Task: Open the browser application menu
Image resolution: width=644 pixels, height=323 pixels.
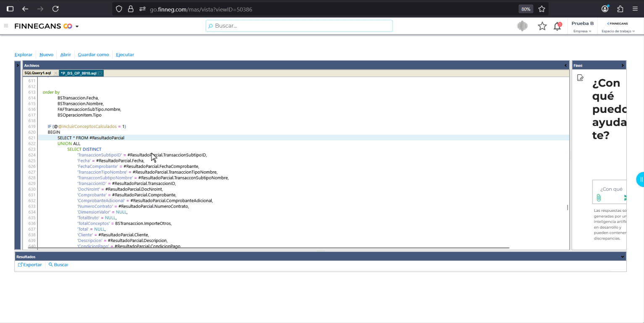Action: [x=635, y=9]
